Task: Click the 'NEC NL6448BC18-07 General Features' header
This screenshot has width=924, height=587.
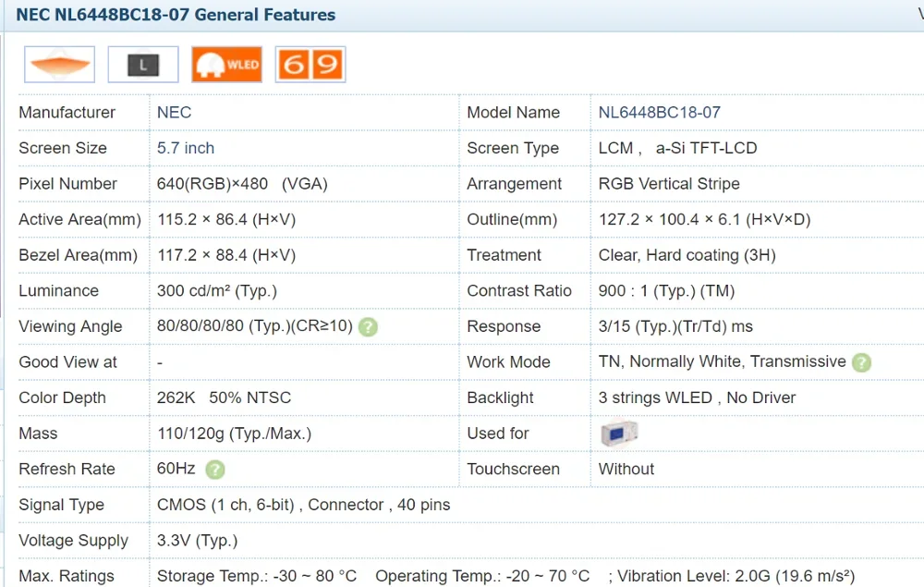Action: [x=176, y=15]
